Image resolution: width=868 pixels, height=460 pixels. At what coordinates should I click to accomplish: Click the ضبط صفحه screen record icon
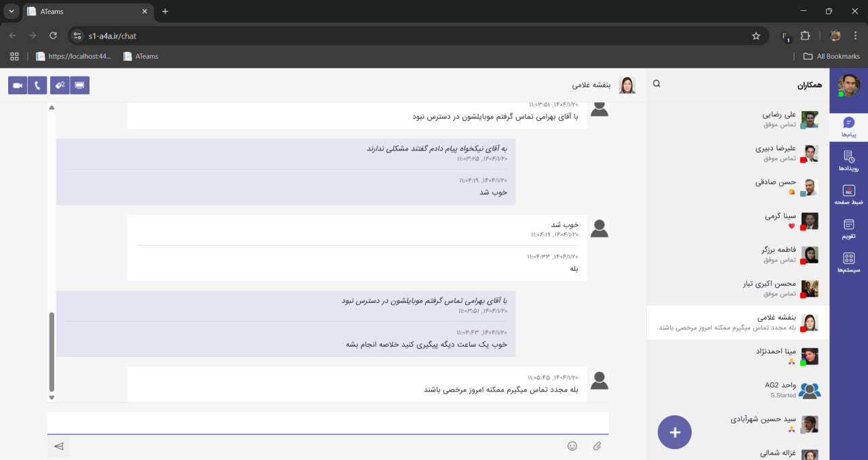pos(848,194)
